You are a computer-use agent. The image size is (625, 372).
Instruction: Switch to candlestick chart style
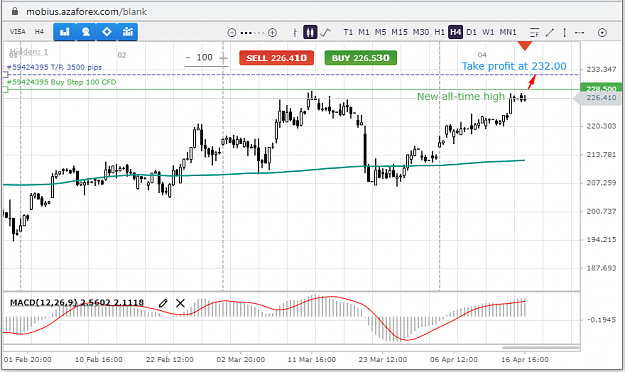click(310, 32)
